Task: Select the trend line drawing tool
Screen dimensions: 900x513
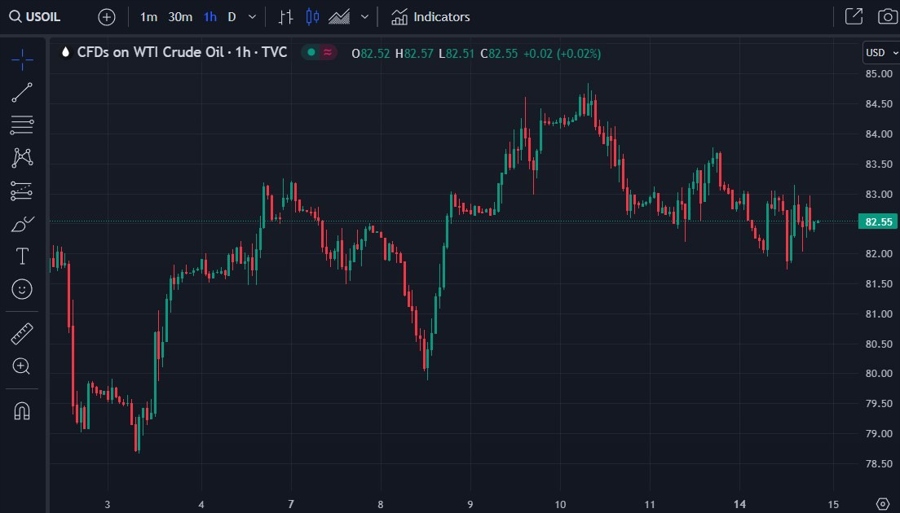Action: [22, 92]
